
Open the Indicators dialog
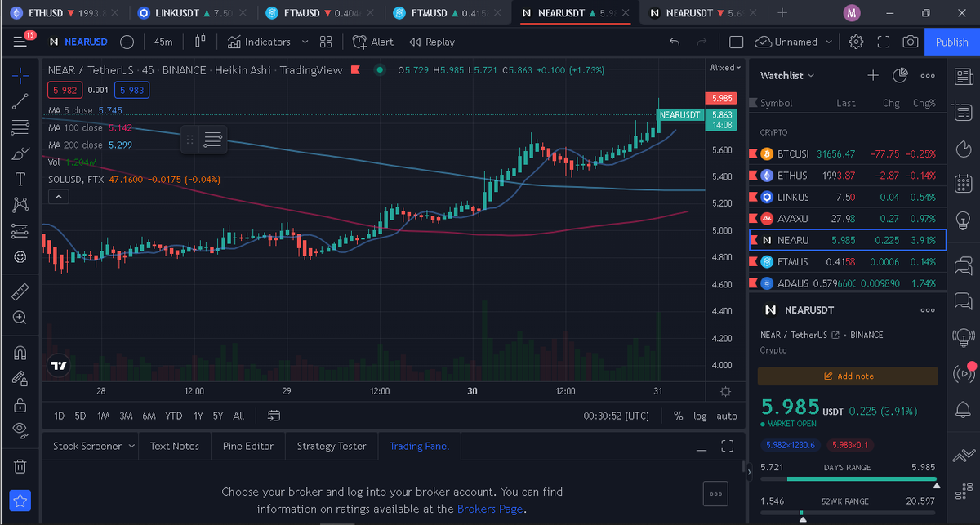(260, 42)
